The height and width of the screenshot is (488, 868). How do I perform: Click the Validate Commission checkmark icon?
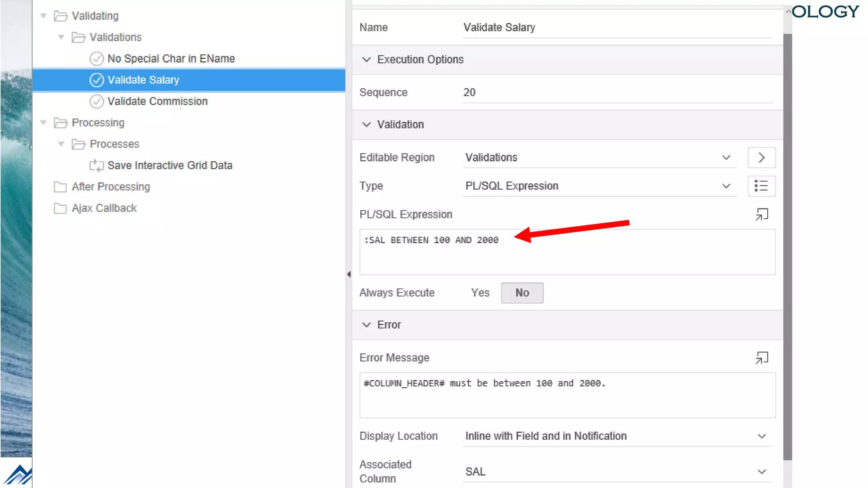point(97,101)
